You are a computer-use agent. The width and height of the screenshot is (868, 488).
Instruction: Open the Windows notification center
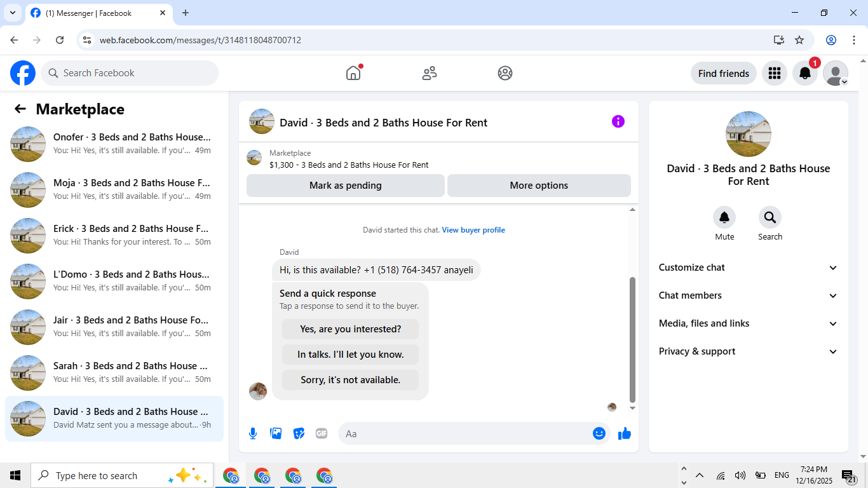pyautogui.click(x=849, y=477)
